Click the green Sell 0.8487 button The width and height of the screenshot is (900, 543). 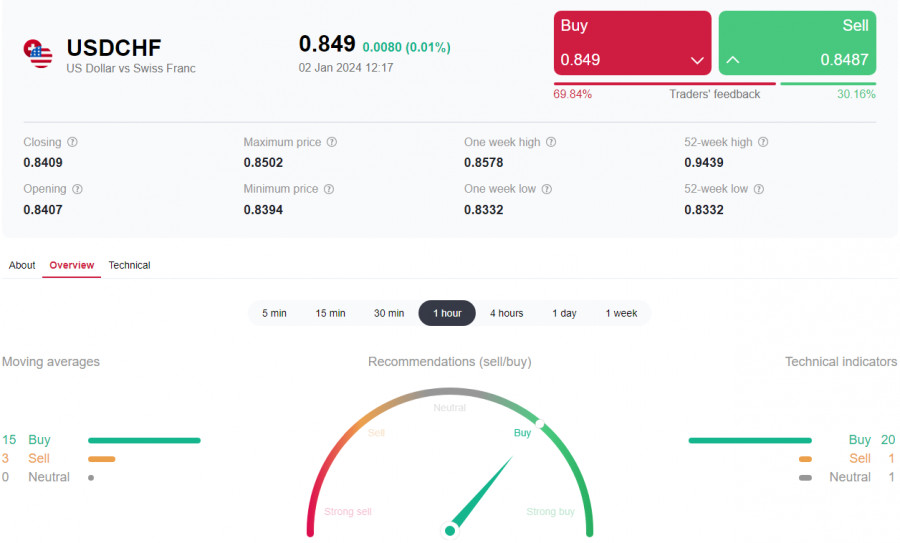tap(797, 43)
